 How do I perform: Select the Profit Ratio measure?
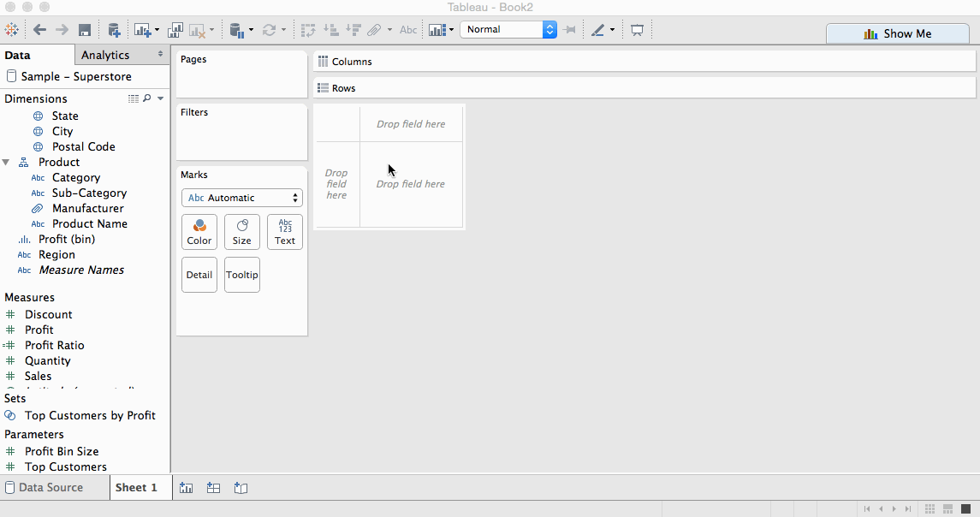pyautogui.click(x=55, y=345)
